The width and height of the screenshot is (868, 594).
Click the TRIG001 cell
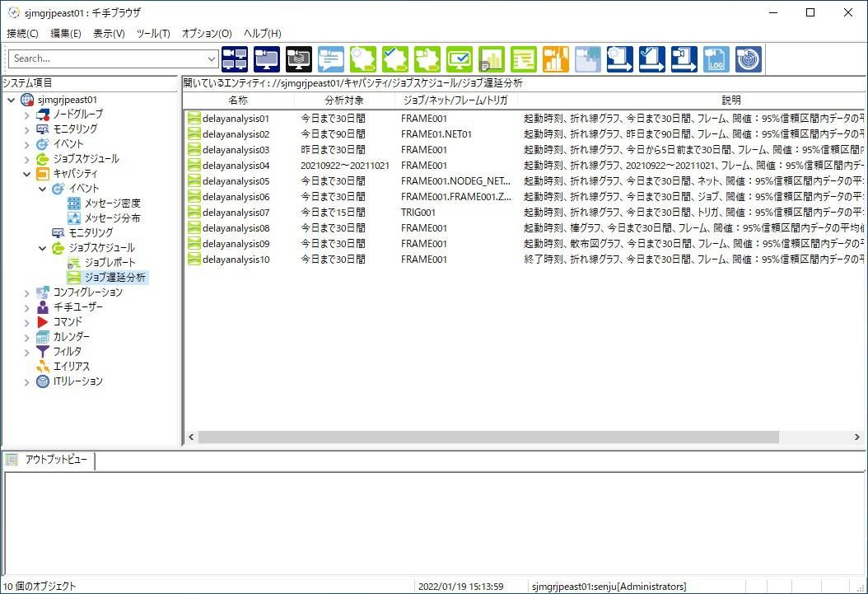pos(418,213)
